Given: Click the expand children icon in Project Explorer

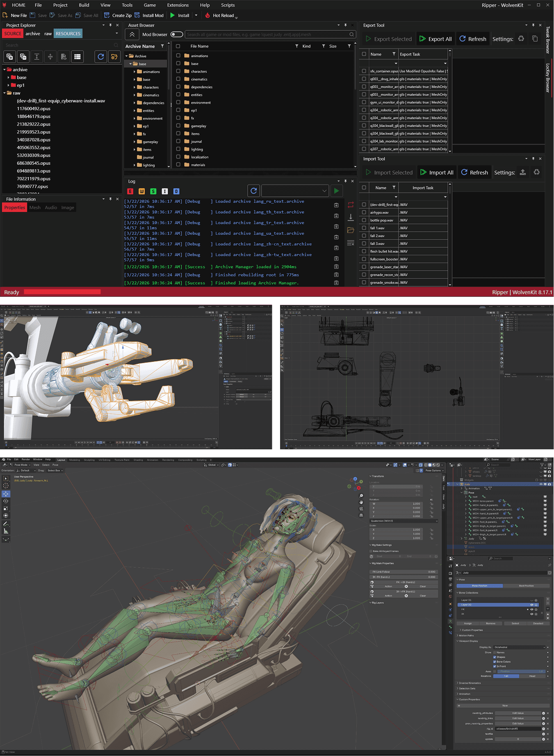Looking at the screenshot, I should pyautogui.click(x=36, y=57).
